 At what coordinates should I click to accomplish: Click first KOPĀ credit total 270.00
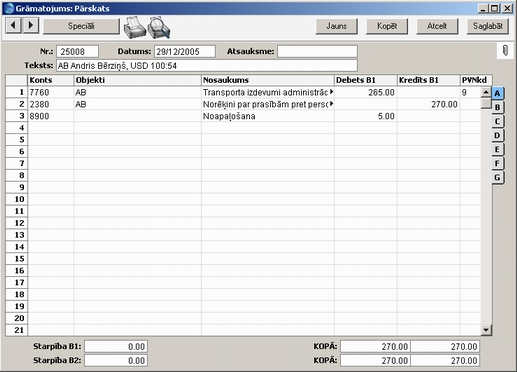445,347
